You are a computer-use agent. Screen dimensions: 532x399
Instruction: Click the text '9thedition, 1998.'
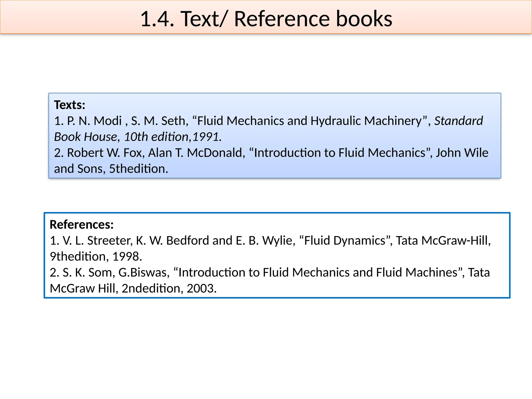coord(96,257)
